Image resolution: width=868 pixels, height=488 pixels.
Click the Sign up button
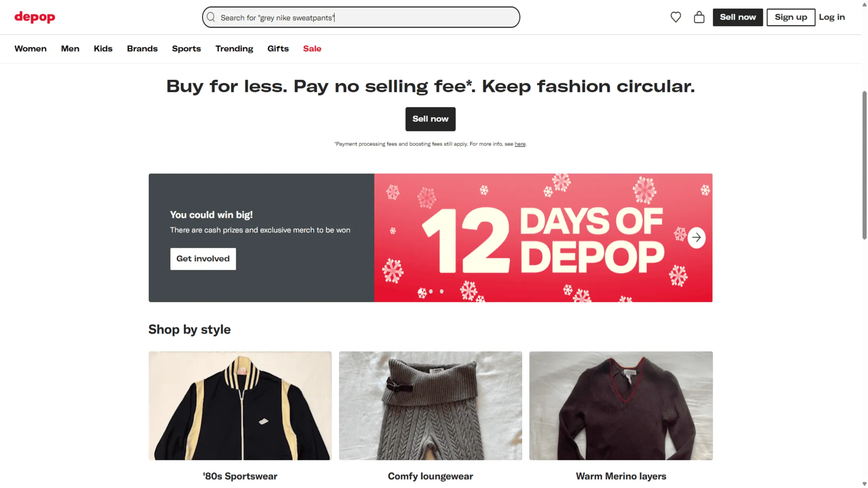790,17
